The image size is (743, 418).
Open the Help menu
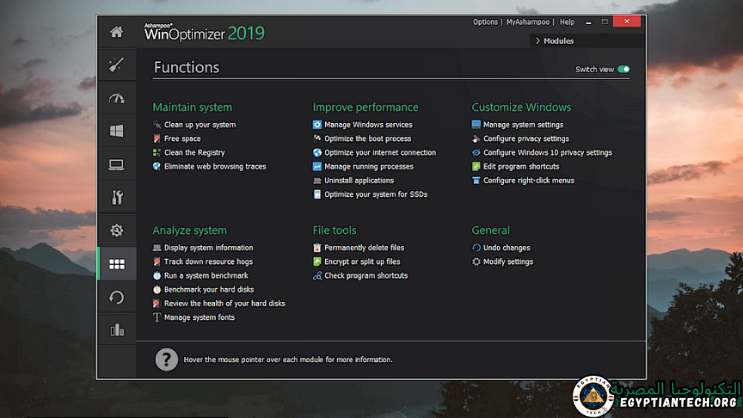point(567,22)
